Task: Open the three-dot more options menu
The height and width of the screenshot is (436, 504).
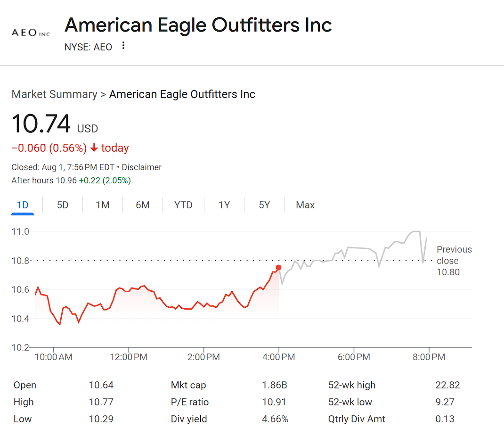Action: [x=123, y=46]
